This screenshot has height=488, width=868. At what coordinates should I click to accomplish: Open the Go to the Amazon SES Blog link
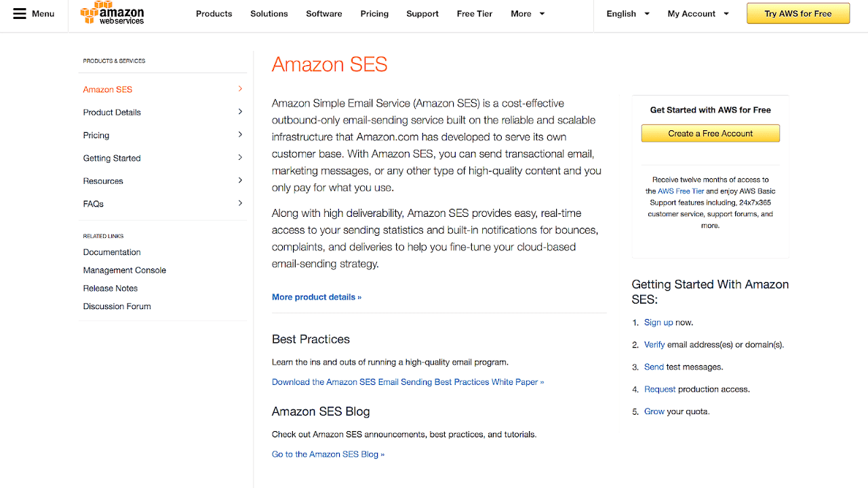[328, 454]
